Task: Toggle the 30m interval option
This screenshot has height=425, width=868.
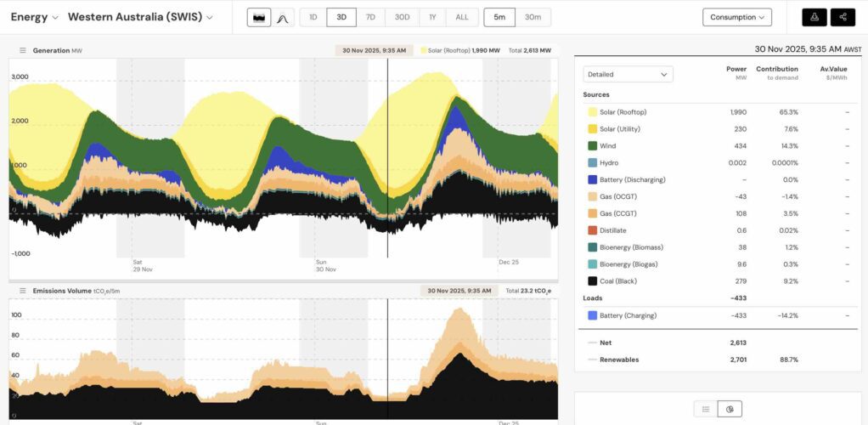Action: pos(533,17)
